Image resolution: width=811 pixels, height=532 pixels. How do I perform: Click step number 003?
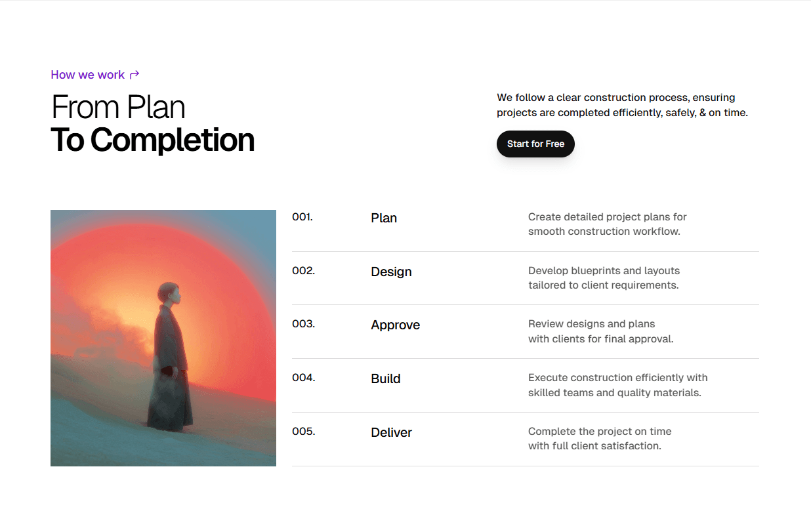tap(302, 324)
